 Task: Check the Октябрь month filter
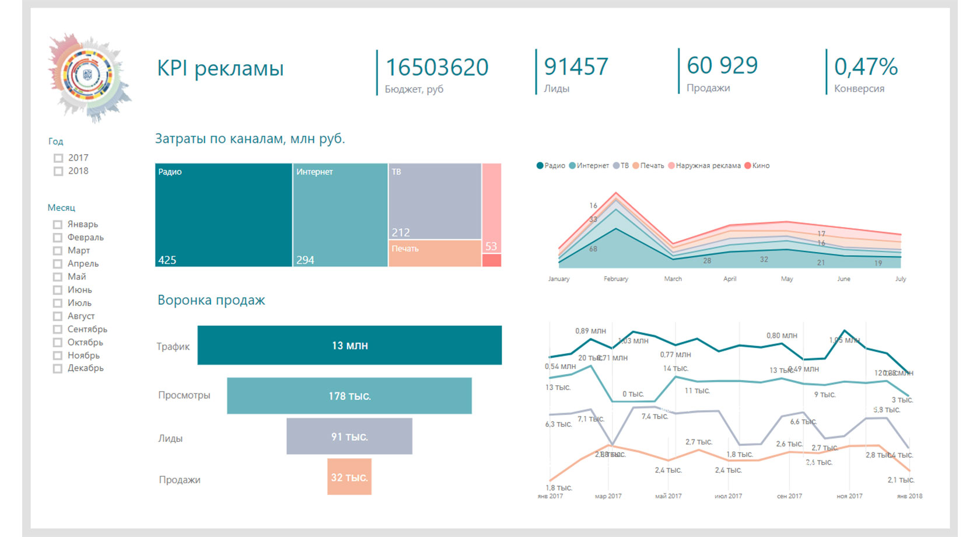(x=57, y=343)
